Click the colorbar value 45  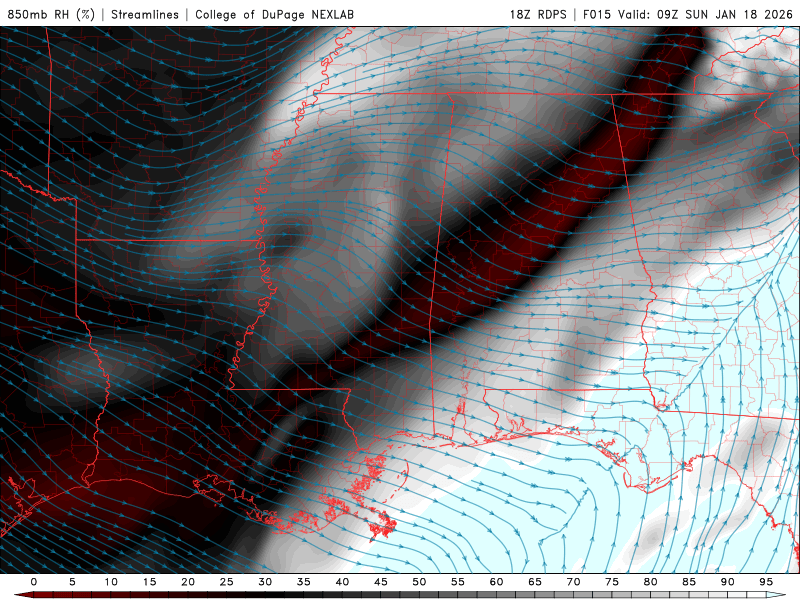[x=381, y=582]
